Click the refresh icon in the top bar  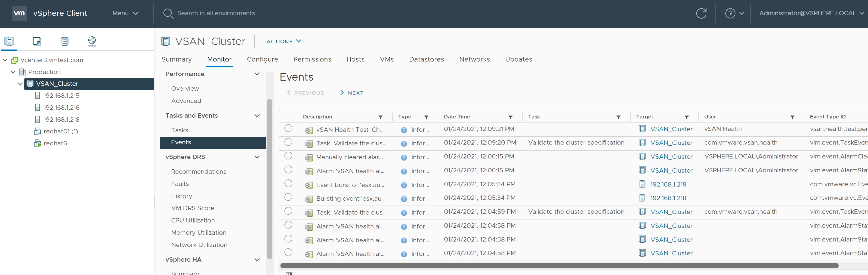pos(701,14)
